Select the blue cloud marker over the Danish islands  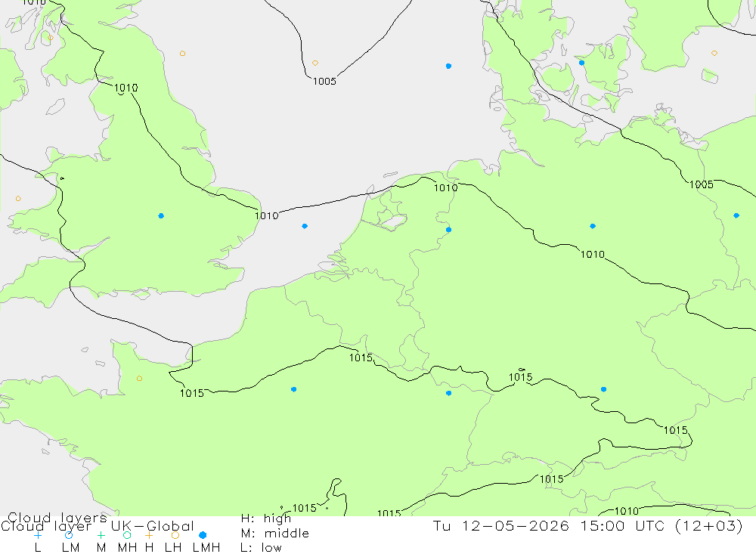click(581, 63)
